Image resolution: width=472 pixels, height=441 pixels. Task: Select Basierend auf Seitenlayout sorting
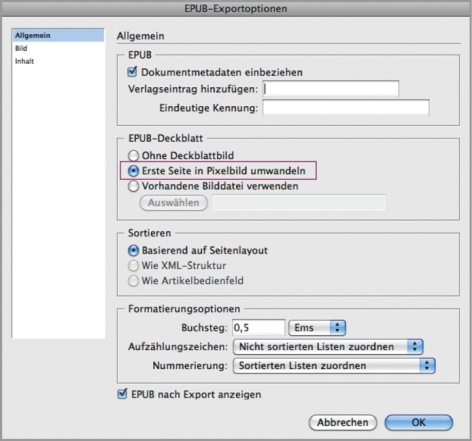coord(133,250)
